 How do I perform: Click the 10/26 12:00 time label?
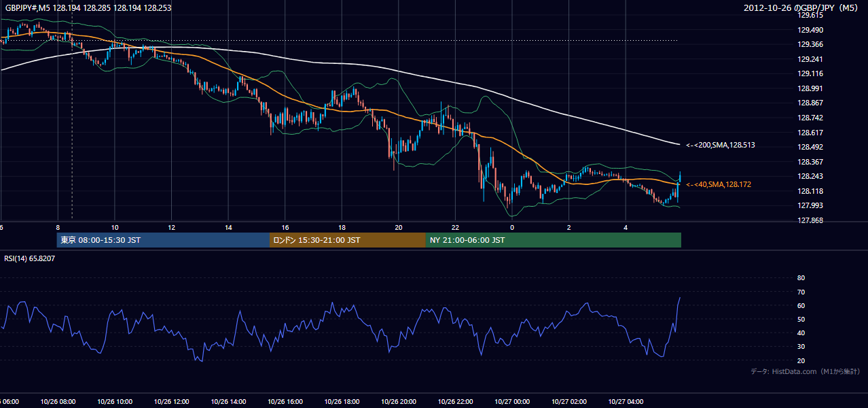172,402
